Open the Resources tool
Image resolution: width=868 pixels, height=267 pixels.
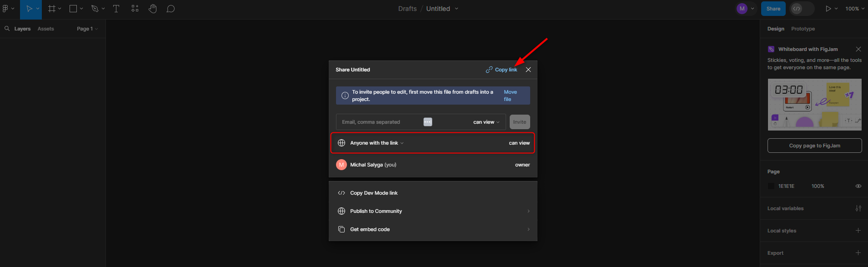135,9
